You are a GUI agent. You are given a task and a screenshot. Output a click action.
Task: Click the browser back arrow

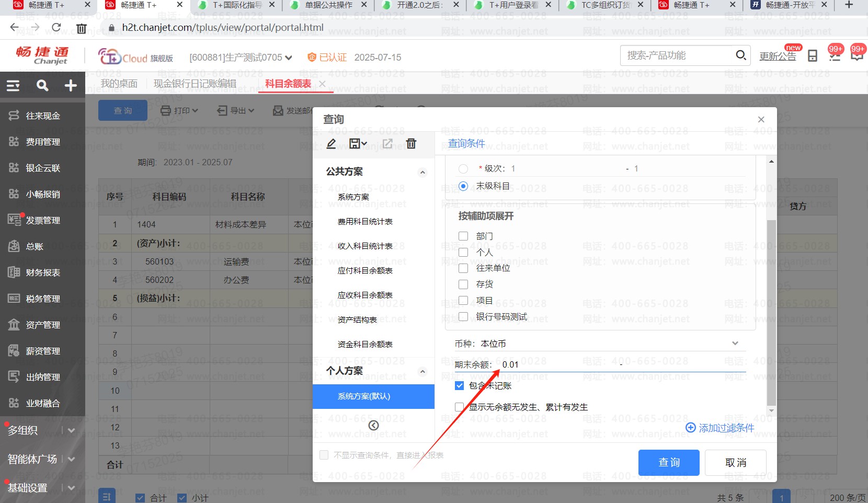pos(14,27)
